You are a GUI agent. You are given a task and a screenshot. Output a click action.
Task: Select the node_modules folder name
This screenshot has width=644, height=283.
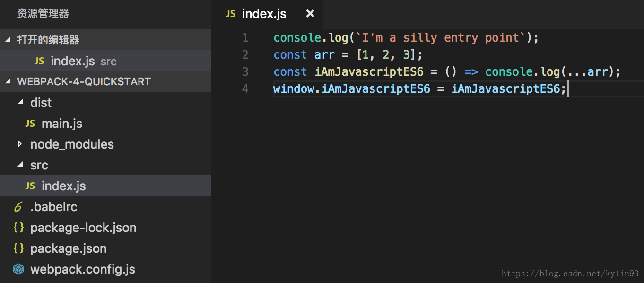[72, 144]
